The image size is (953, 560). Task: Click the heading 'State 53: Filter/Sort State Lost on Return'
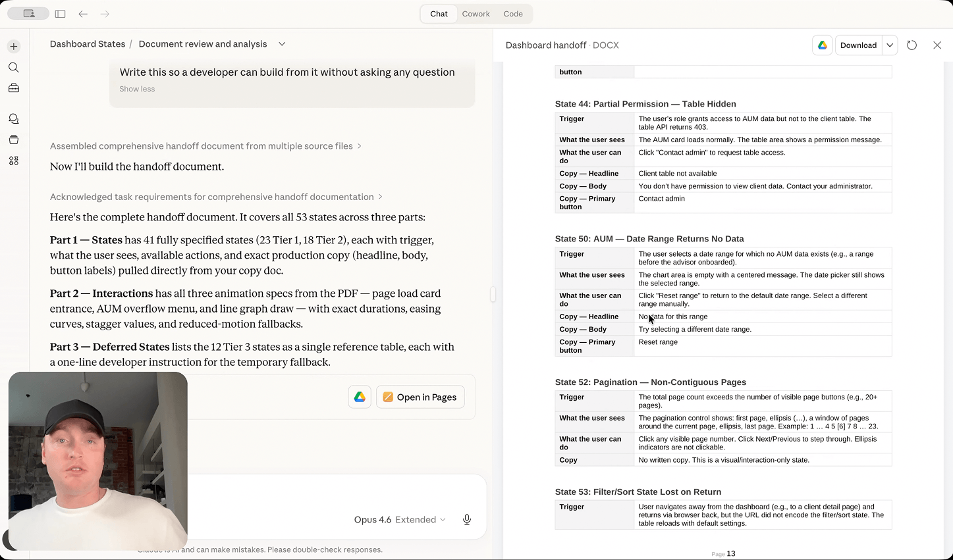click(x=638, y=492)
